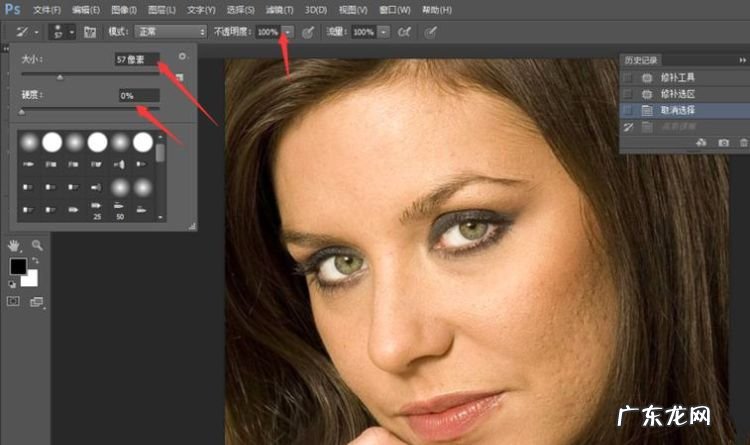Create new snapshot camera icon in history
Image resolution: width=750 pixels, height=445 pixels.
[x=723, y=143]
